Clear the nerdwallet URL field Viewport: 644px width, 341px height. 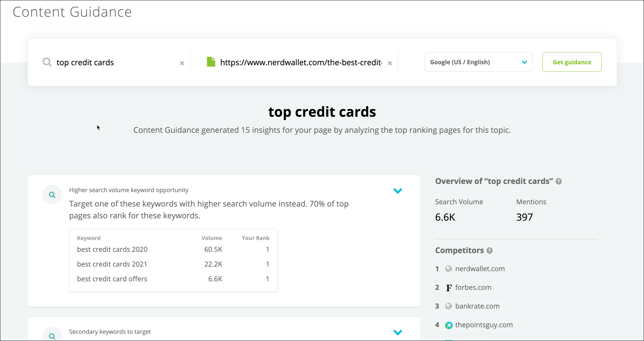390,63
